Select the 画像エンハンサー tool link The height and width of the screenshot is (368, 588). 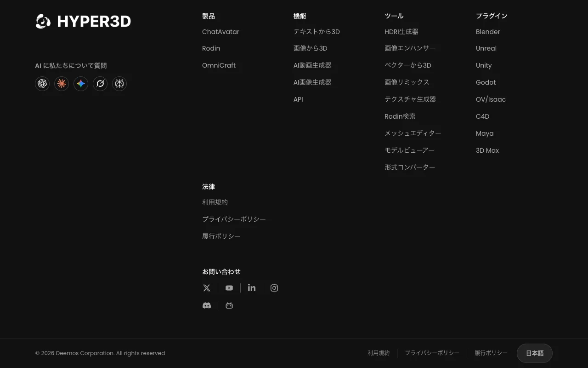click(410, 48)
